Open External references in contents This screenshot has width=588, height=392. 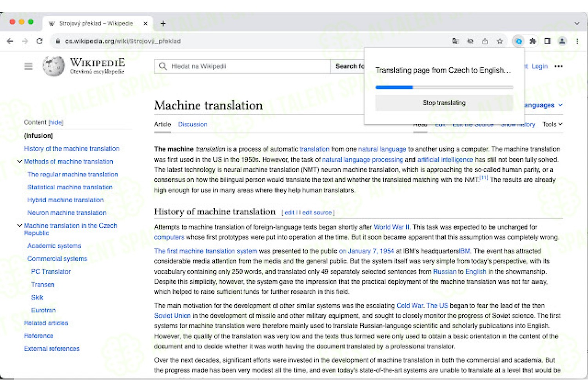(x=51, y=349)
